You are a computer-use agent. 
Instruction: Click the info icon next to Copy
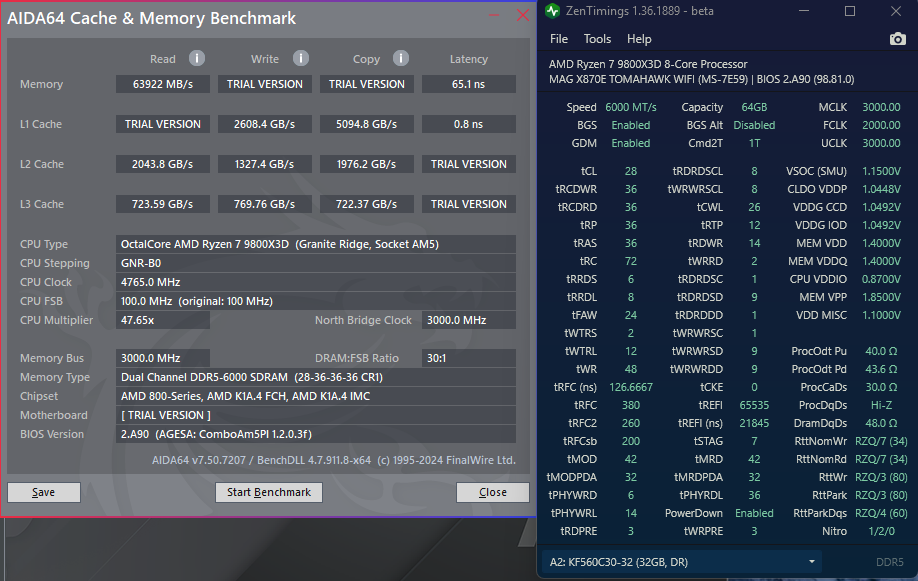pyautogui.click(x=401, y=58)
